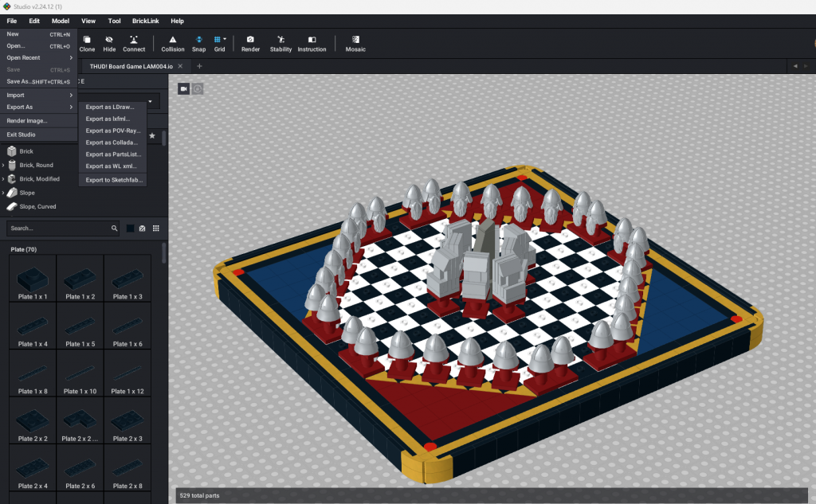Open the Grid dropdown arrow
This screenshot has height=504, width=816.
tap(226, 38)
